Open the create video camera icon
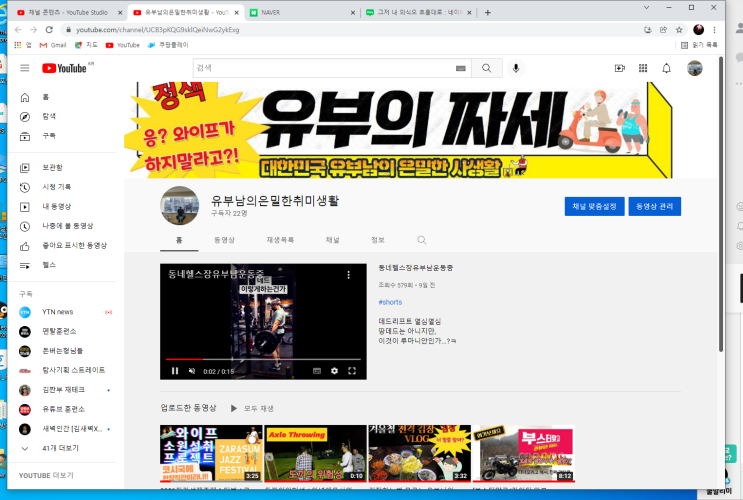The image size is (743, 500). [619, 68]
